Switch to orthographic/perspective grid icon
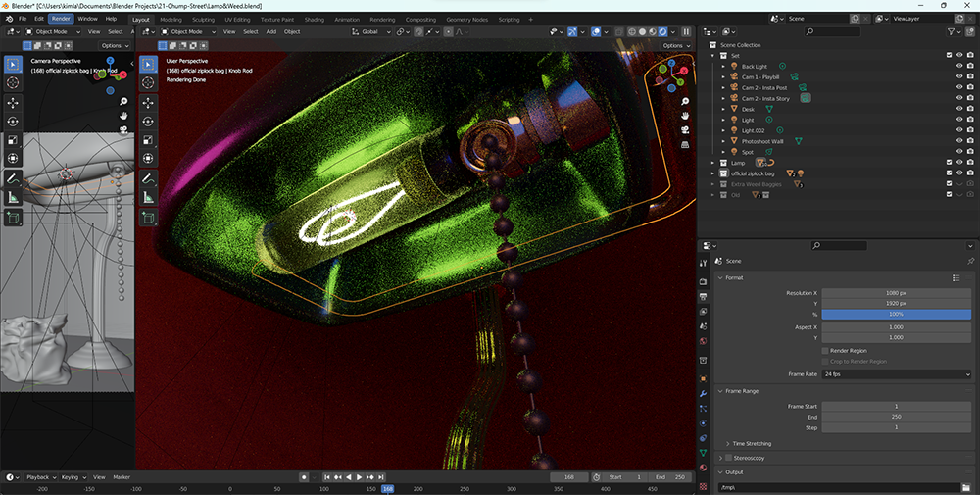This screenshot has height=495, width=980. [685, 144]
